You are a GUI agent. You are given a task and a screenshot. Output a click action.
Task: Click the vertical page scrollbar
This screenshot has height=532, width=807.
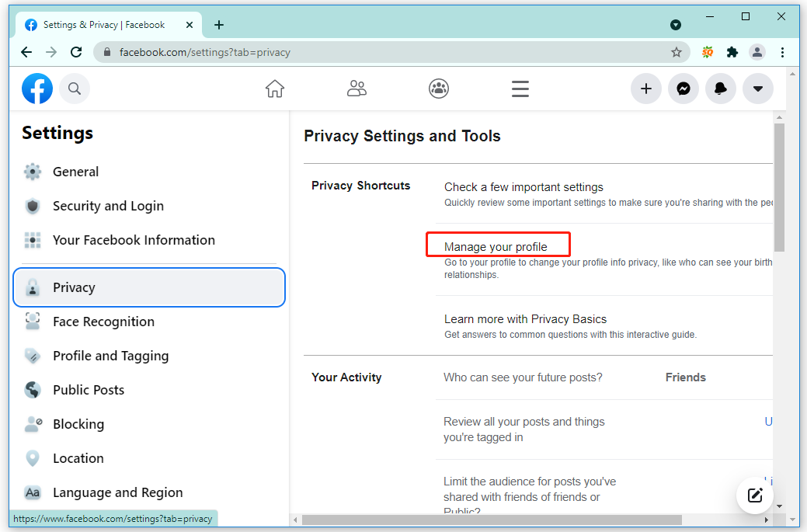click(x=779, y=187)
